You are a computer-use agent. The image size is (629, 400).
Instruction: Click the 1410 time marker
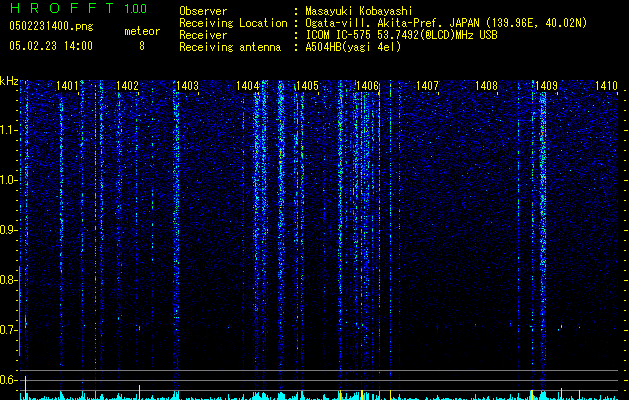[606, 86]
